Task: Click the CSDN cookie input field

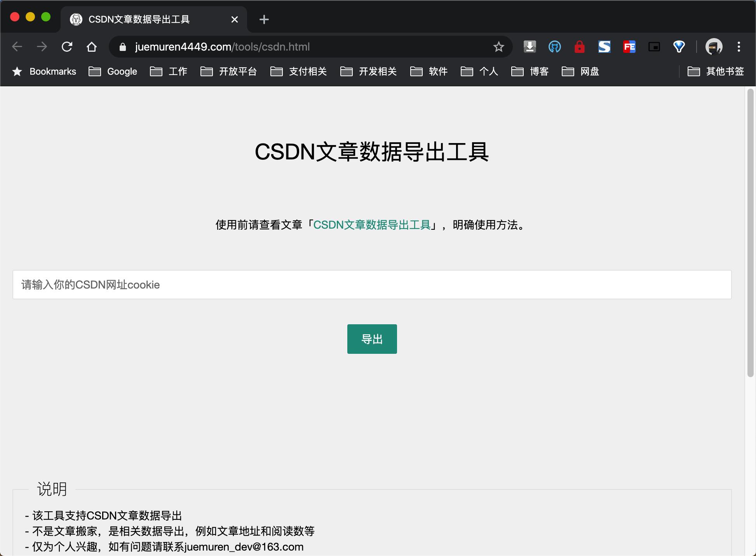Action: (372, 284)
